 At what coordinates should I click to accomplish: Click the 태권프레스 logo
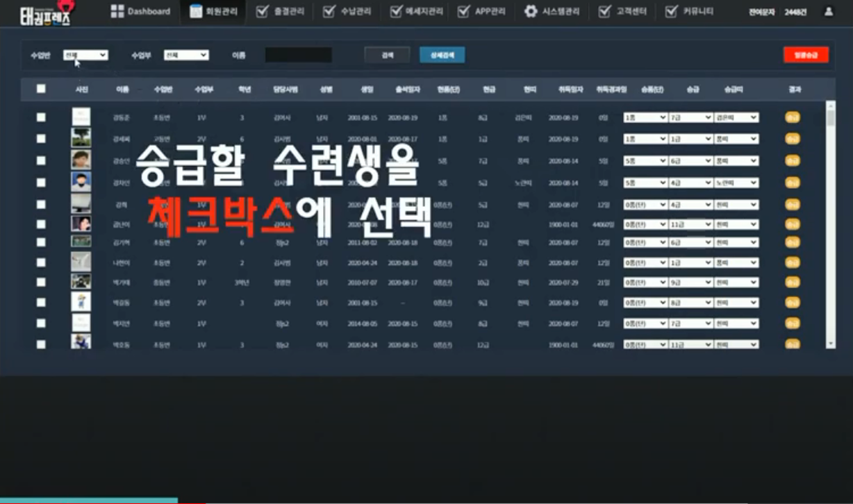pos(45,12)
